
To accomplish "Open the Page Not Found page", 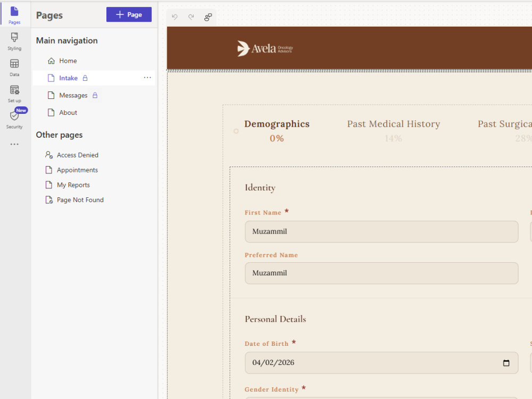I will tap(80, 200).
